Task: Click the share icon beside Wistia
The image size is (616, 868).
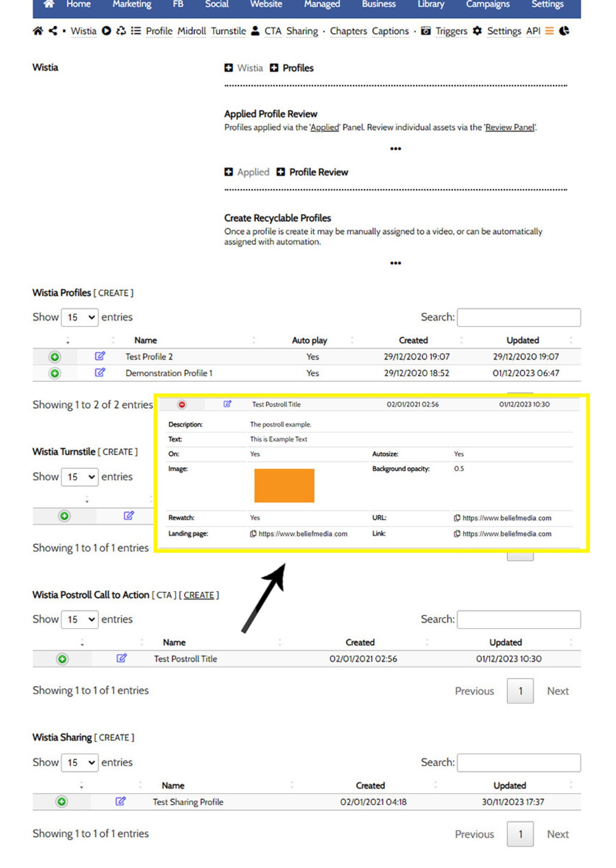Action: (x=53, y=31)
